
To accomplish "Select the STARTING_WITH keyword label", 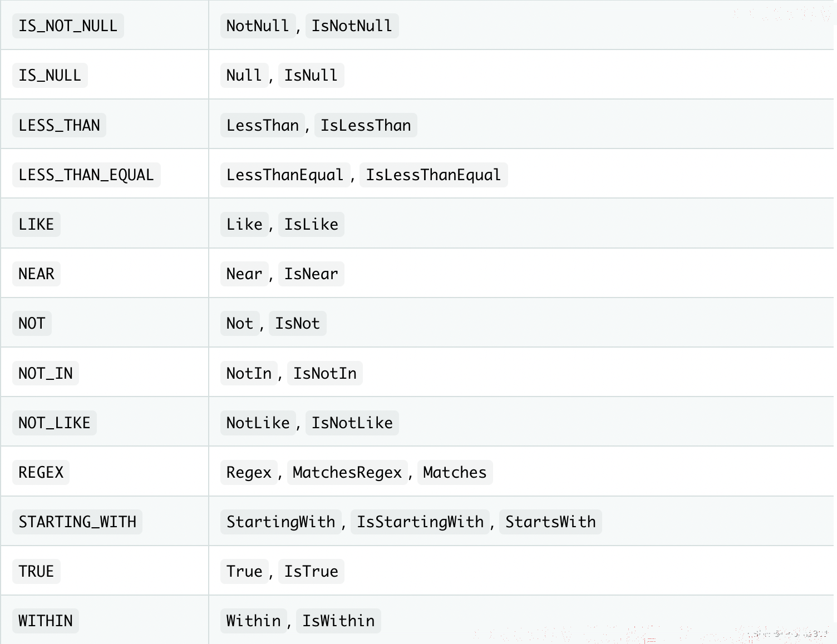I will tap(77, 522).
